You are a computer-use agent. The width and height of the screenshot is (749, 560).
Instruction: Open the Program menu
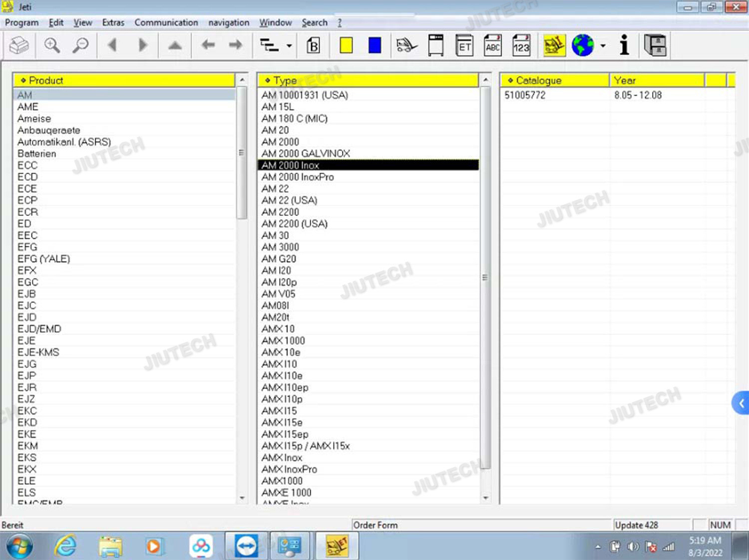(21, 22)
